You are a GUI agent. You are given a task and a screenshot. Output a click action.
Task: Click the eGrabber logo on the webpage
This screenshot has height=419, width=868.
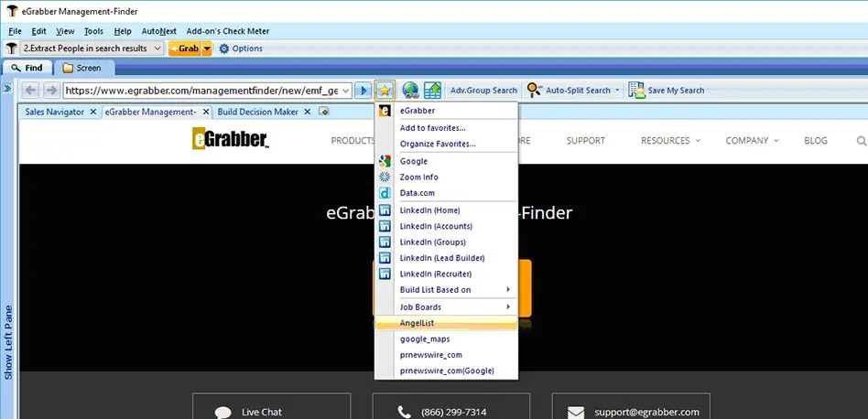pos(231,139)
